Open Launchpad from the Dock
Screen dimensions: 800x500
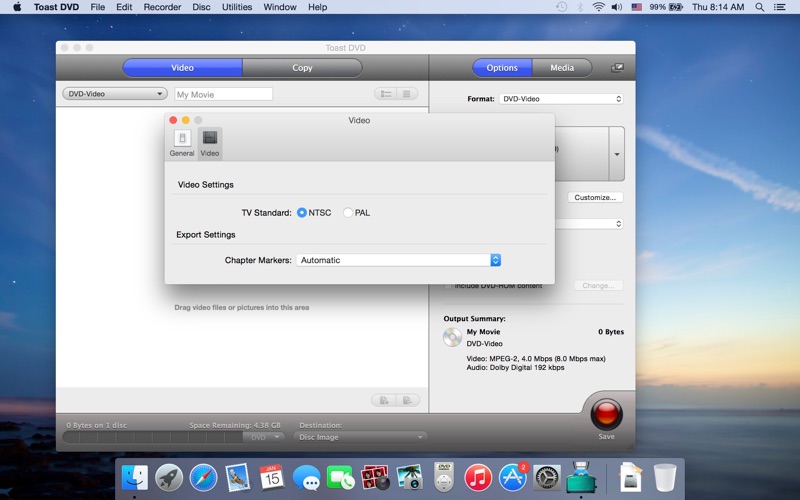point(169,478)
